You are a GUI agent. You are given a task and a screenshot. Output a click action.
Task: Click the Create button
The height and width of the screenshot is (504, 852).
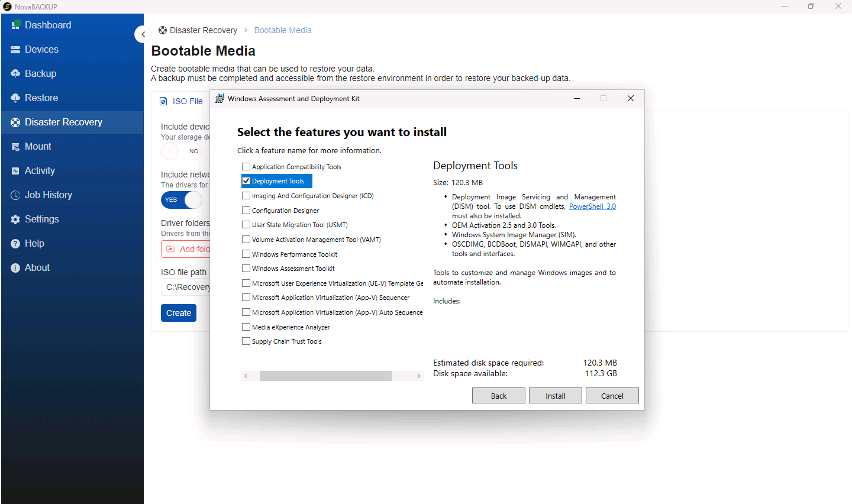(179, 313)
